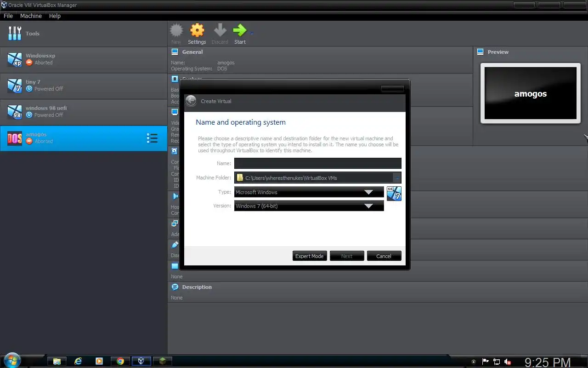Click the Name input field

318,163
